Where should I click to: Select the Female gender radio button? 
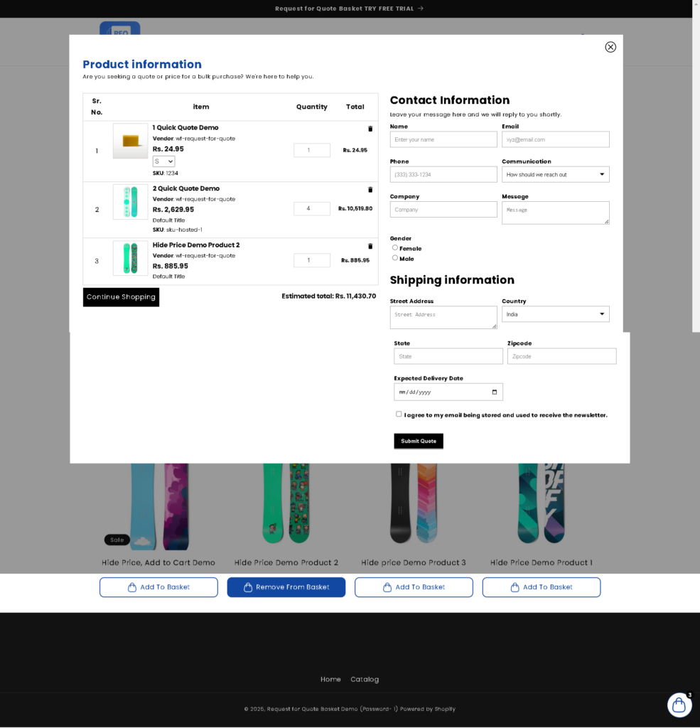pos(395,247)
